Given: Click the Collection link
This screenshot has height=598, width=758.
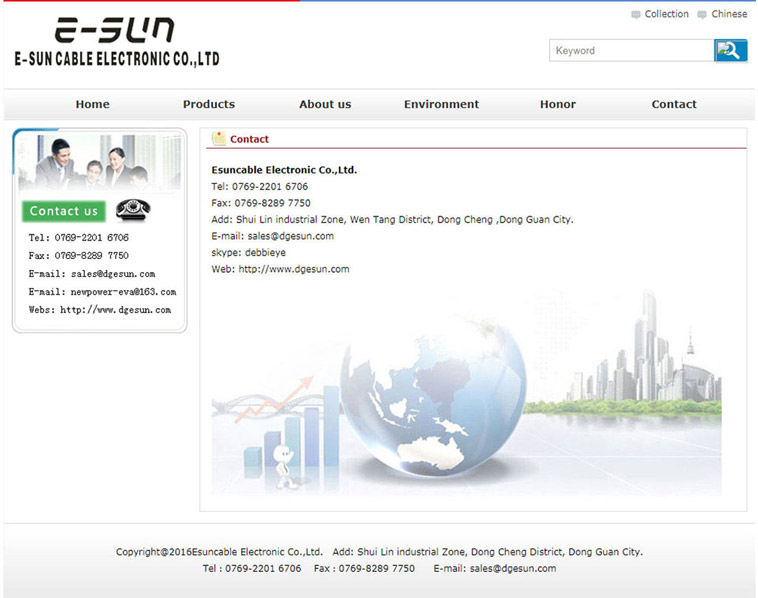Looking at the screenshot, I should (666, 14).
